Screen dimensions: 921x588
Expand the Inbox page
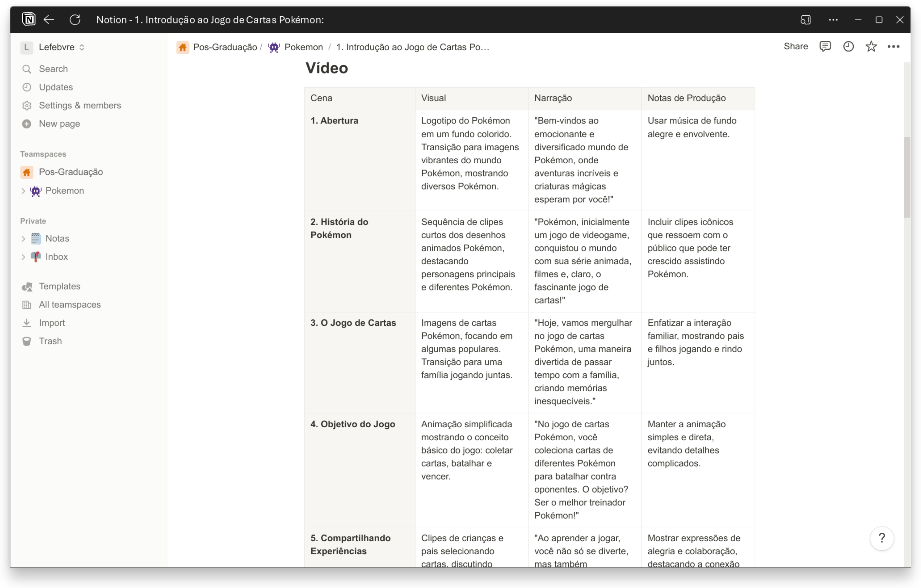(x=23, y=257)
